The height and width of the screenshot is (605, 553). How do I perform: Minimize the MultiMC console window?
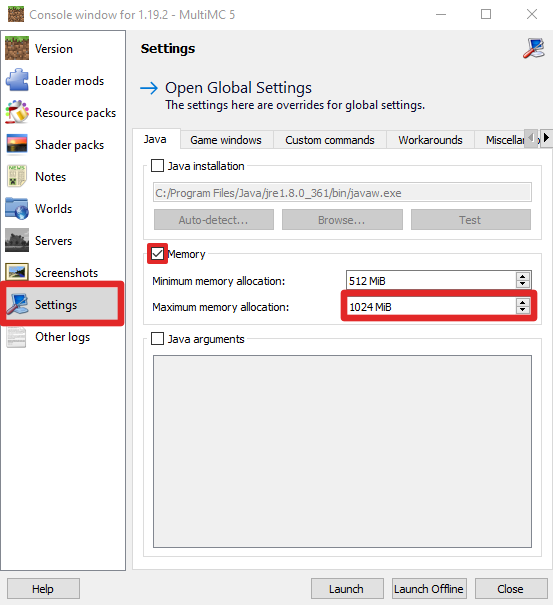click(441, 14)
